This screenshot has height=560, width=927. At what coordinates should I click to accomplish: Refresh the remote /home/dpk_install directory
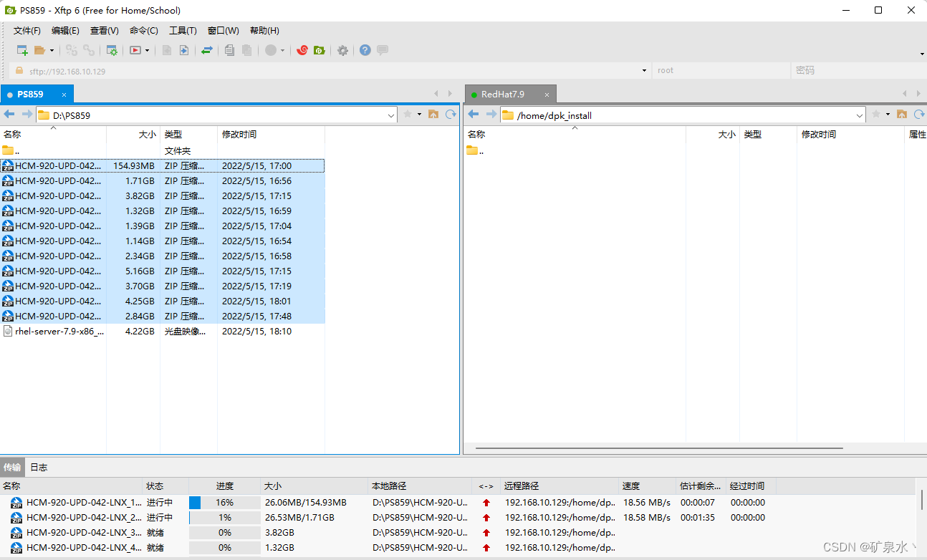(x=918, y=114)
